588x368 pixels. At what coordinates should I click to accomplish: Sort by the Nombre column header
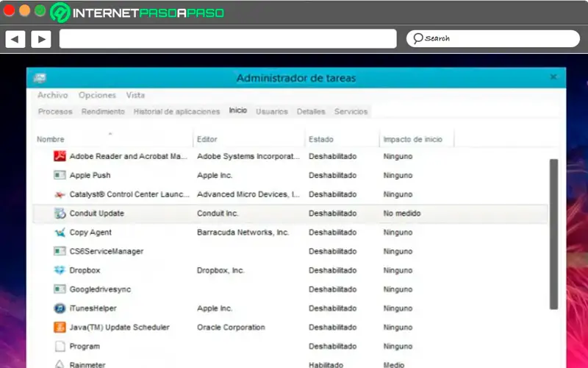click(x=51, y=139)
